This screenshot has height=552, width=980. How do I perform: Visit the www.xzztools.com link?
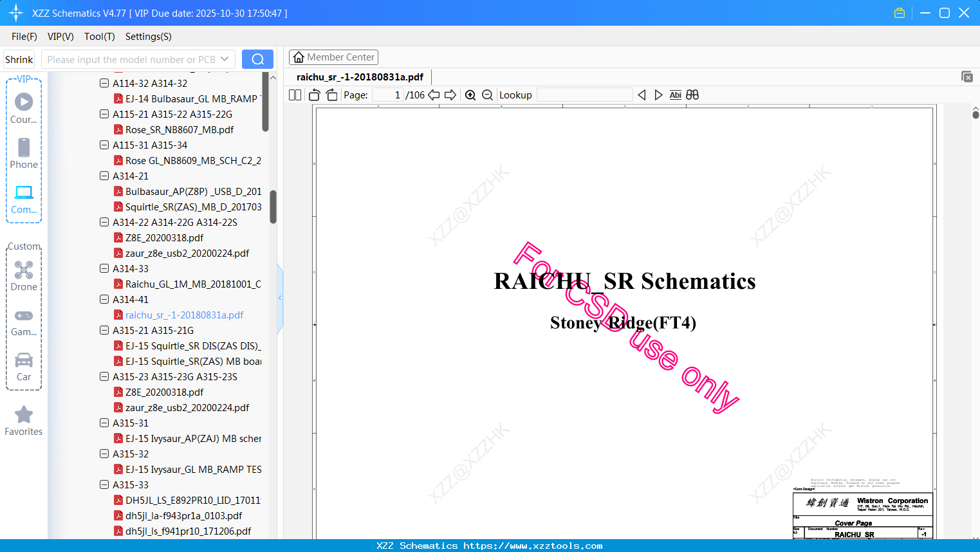(x=533, y=546)
